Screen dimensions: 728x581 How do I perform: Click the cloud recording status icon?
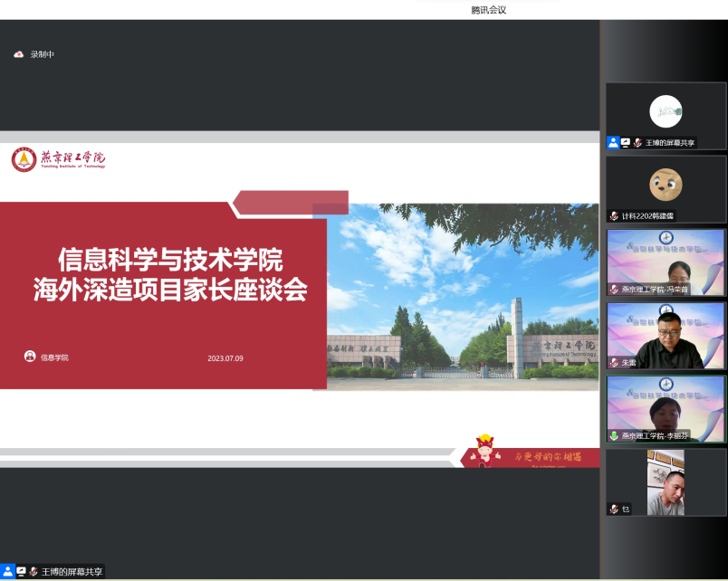click(x=18, y=54)
